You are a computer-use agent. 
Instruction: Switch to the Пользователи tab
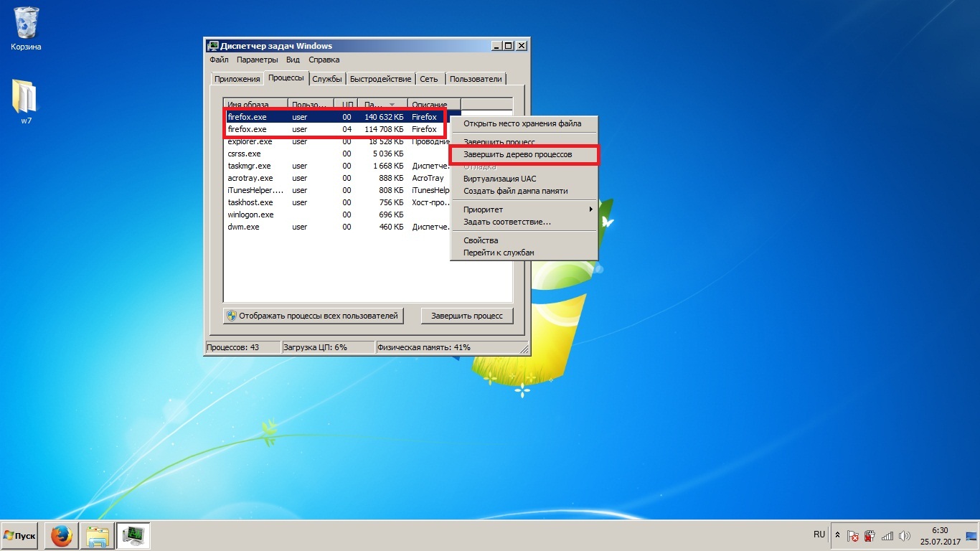[476, 79]
